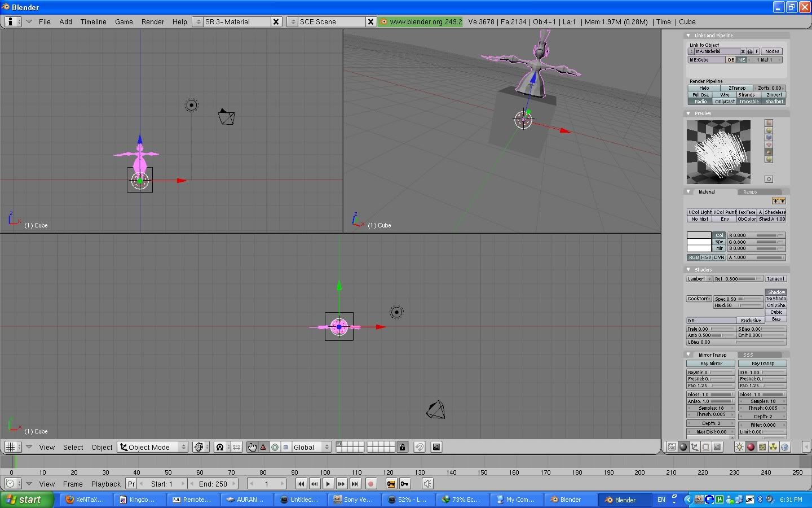Open blender.org 249.2 link in header

point(421,21)
